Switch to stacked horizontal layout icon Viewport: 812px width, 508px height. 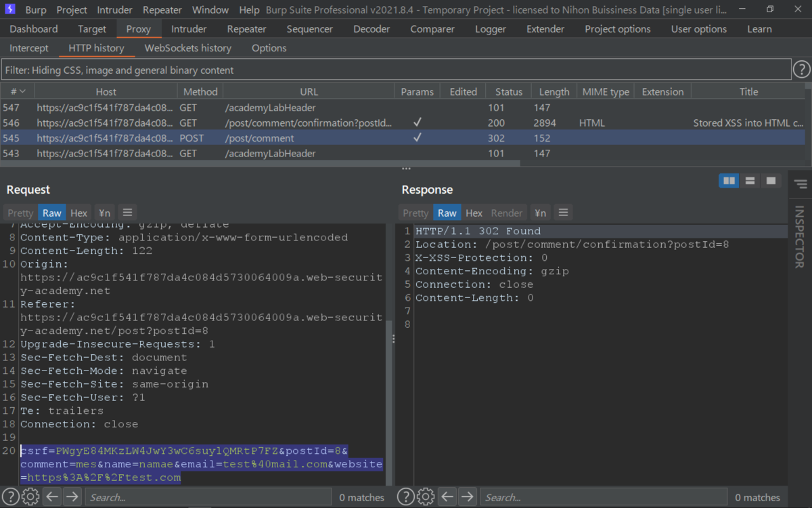tap(750, 180)
